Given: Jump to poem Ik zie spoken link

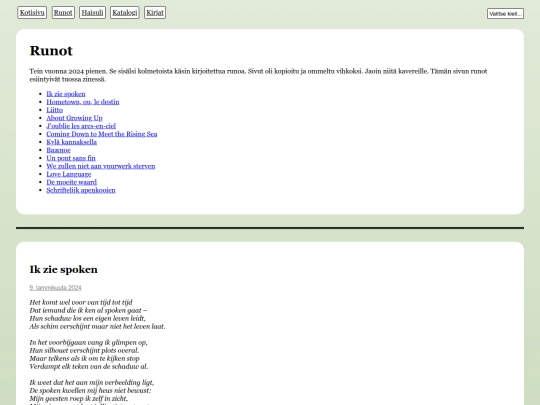Looking at the screenshot, I should [66, 94].
